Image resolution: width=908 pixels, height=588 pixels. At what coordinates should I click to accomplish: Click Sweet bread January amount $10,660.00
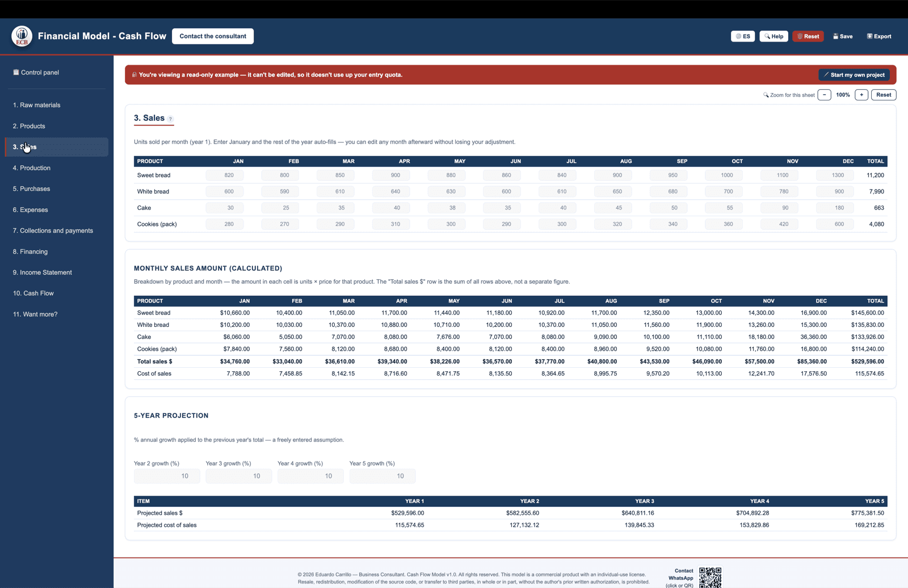tap(235, 313)
